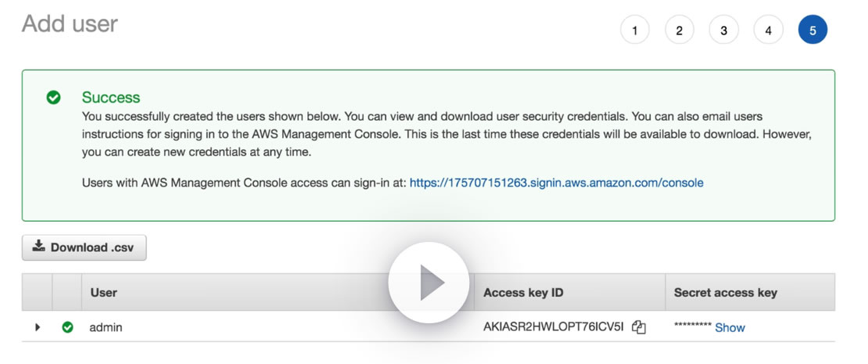Expand the admin user row details
The height and width of the screenshot is (364, 868).
pos(38,327)
